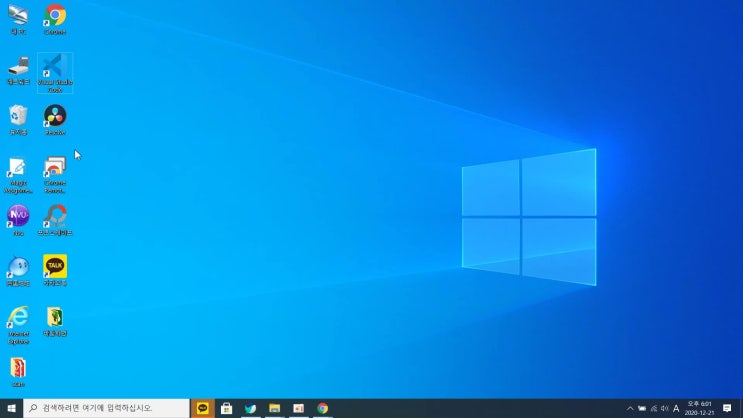Select the green zipped folder on desktop
Image resolution: width=743 pixels, height=418 pixels.
[55, 322]
